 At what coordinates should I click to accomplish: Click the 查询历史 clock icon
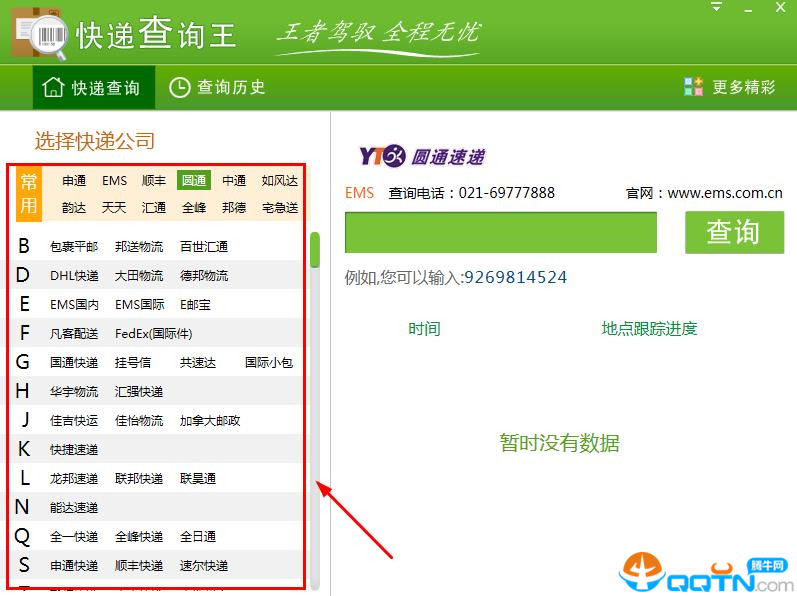(179, 88)
